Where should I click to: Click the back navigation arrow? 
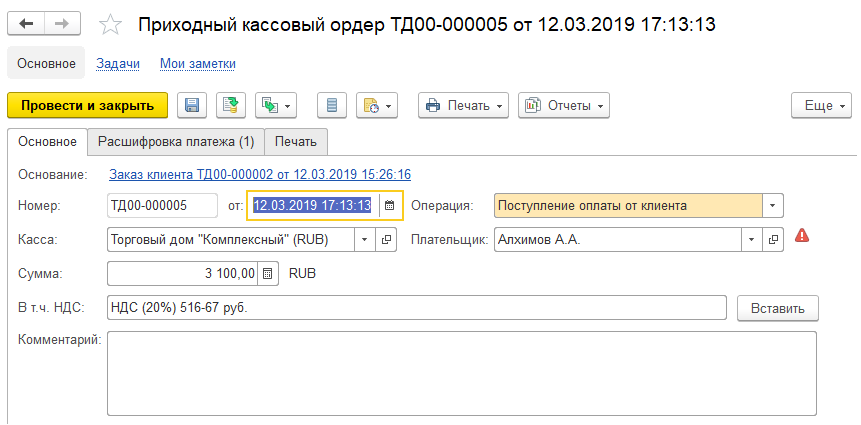pyautogui.click(x=27, y=23)
